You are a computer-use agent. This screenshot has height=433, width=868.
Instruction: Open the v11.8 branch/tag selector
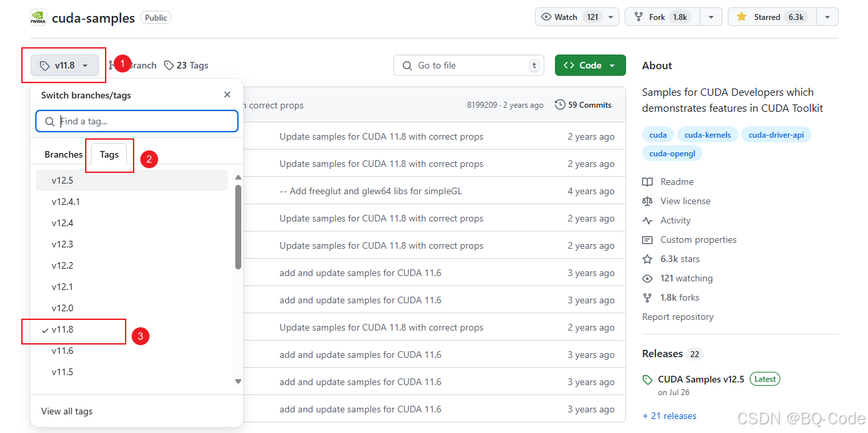click(64, 65)
